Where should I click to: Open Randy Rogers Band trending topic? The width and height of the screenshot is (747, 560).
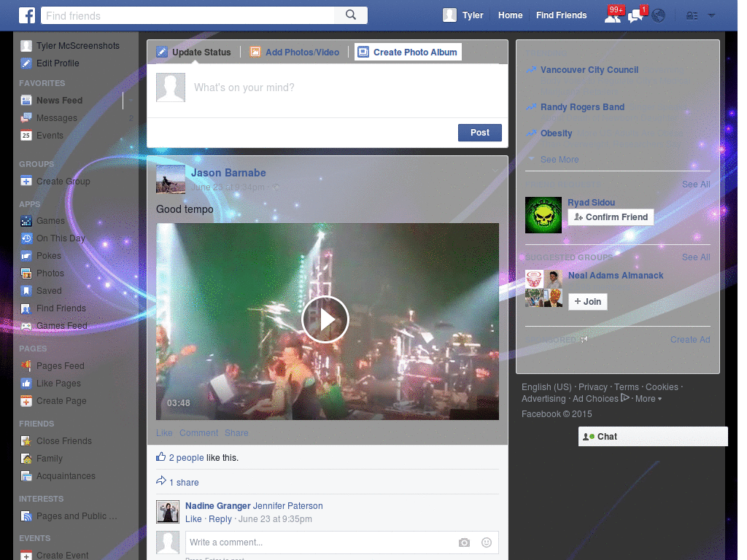[x=582, y=107]
